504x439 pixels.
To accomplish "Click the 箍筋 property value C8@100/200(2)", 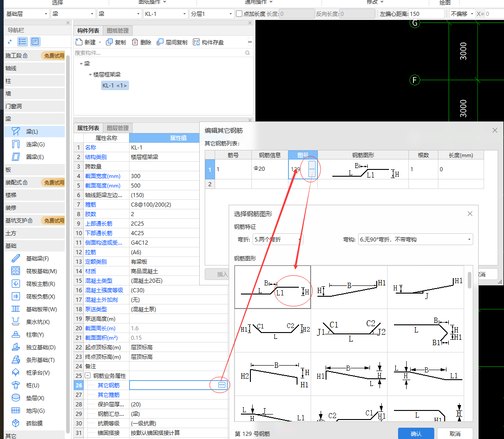I will (x=164, y=204).
